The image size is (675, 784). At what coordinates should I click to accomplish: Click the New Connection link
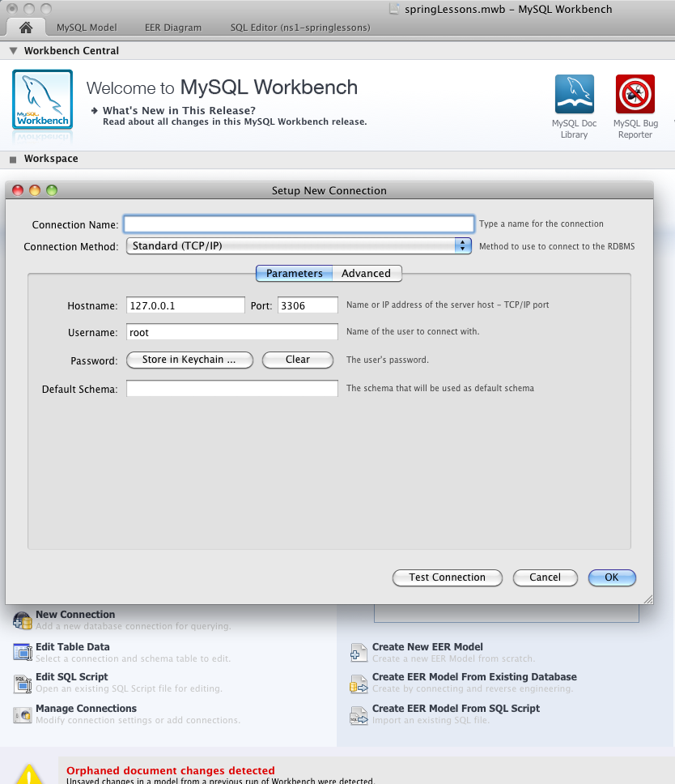(75, 615)
